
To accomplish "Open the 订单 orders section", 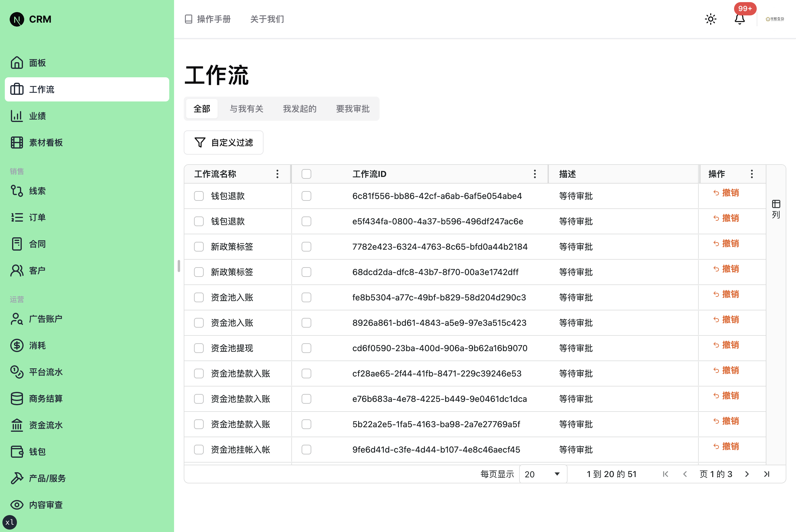I will (x=17, y=217).
